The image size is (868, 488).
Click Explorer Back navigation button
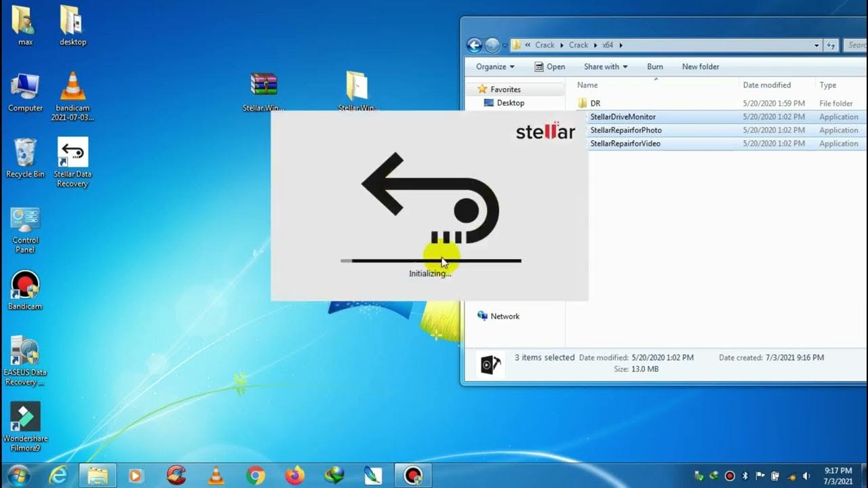pos(475,45)
